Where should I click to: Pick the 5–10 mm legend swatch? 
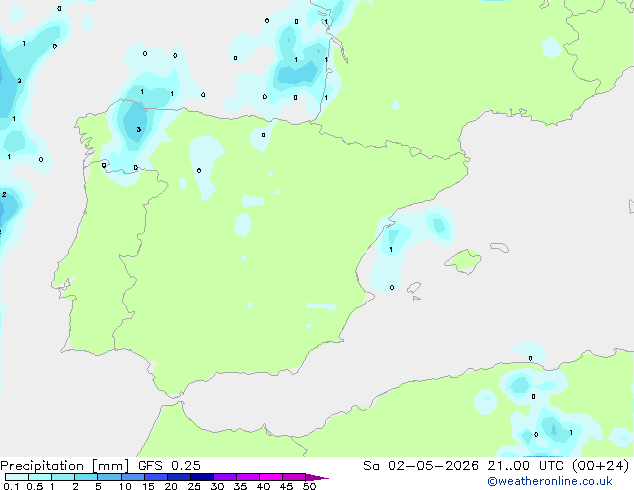coord(109,477)
